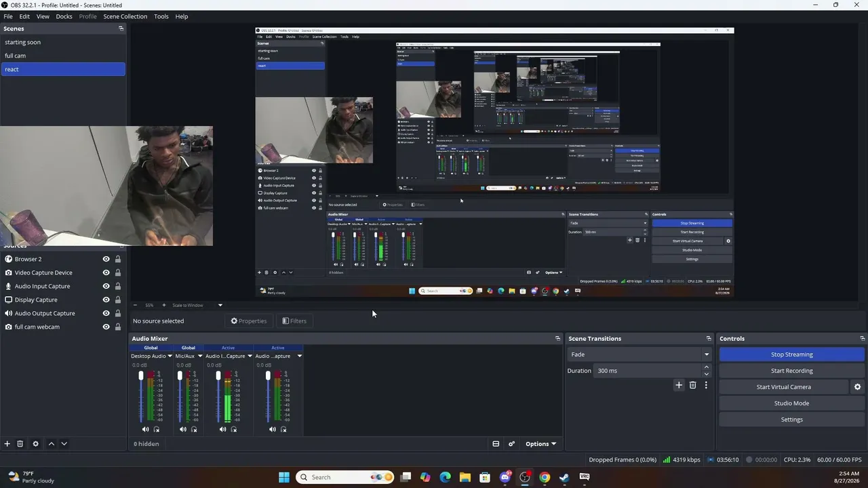Click the Duration 300 ms field
The image size is (868, 488).
pos(648,371)
